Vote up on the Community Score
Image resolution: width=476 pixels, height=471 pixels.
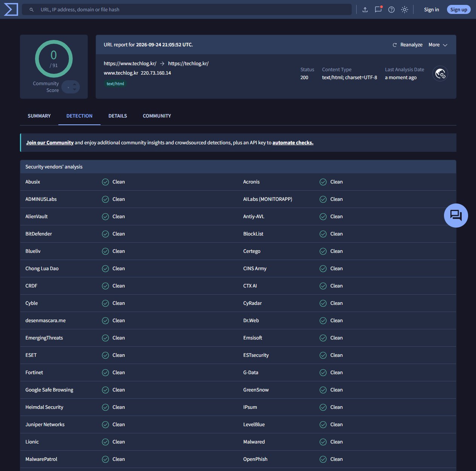coord(75,84)
